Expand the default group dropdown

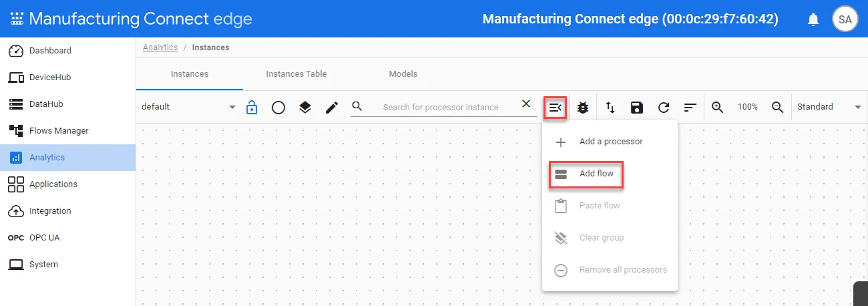(x=189, y=107)
